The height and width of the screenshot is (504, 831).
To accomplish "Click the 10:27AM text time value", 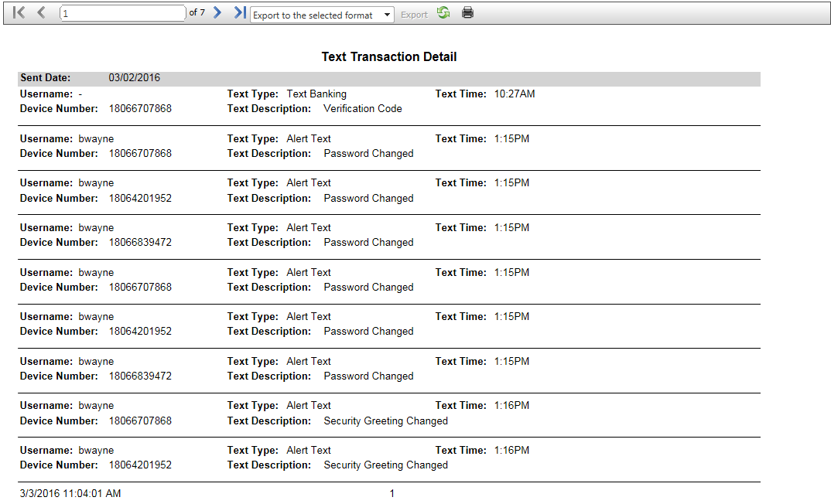I will 515,94.
